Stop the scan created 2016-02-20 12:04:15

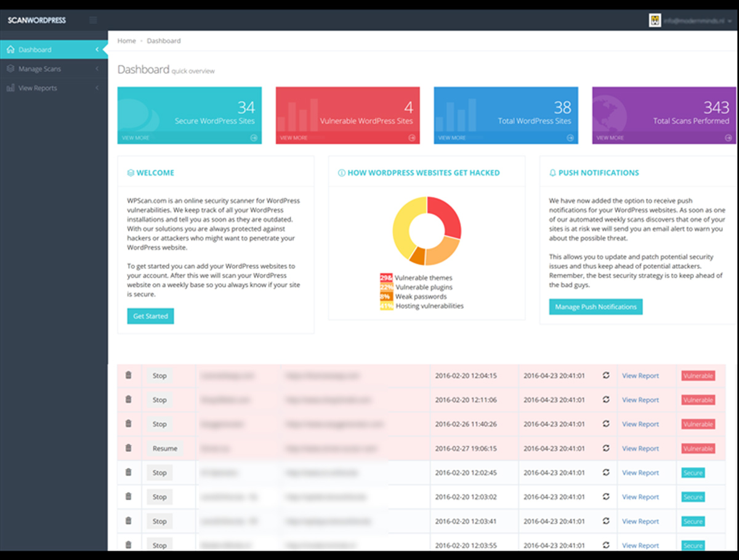click(x=160, y=375)
